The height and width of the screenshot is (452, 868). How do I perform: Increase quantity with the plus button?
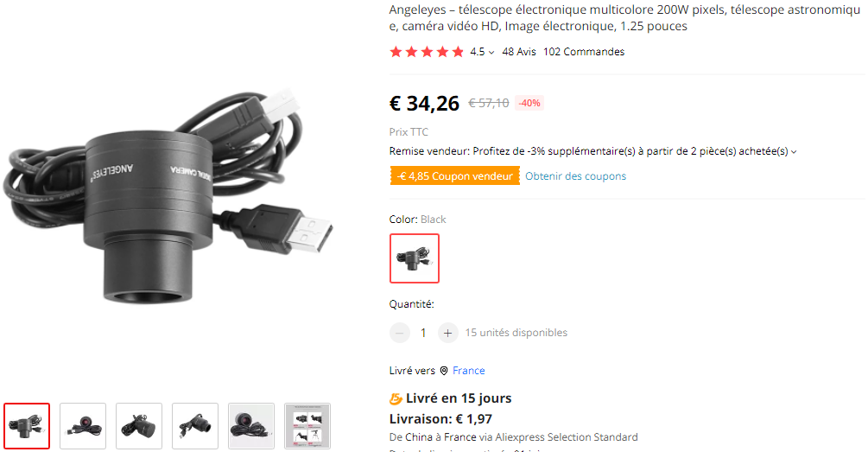tap(448, 333)
